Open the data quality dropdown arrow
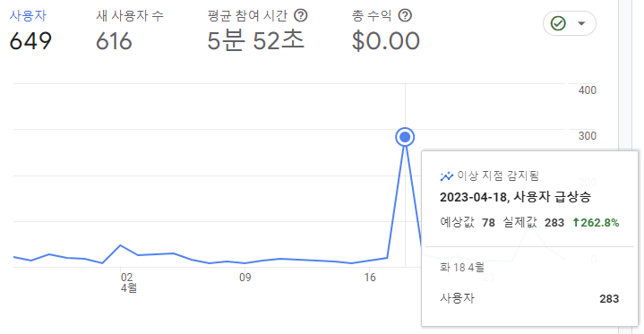 (581, 23)
